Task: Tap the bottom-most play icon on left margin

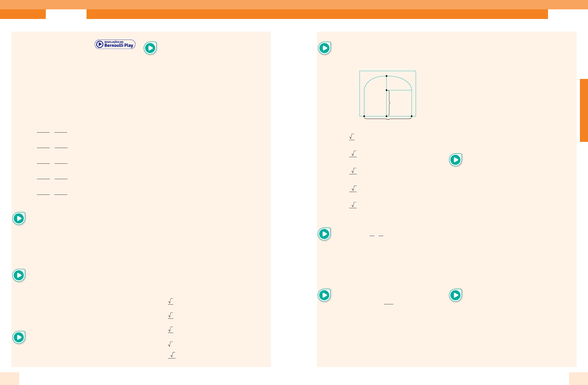Action: (x=19, y=337)
